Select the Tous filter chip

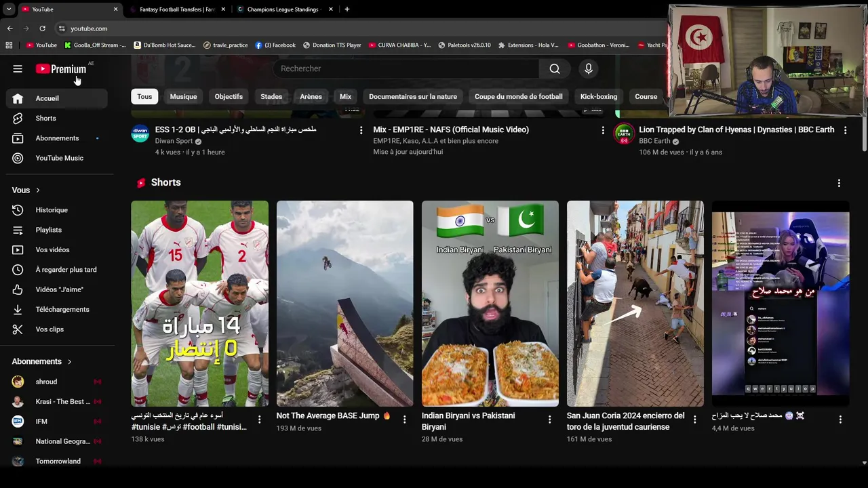pyautogui.click(x=144, y=97)
